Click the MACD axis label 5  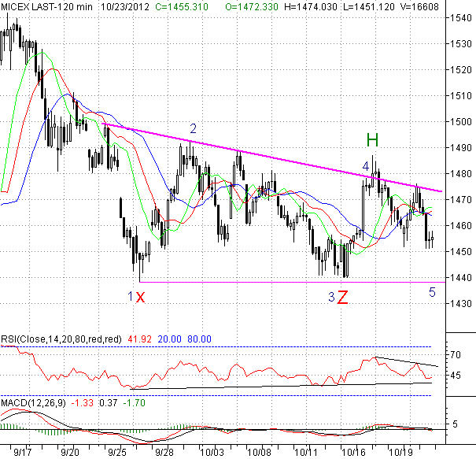pyautogui.click(x=455, y=424)
